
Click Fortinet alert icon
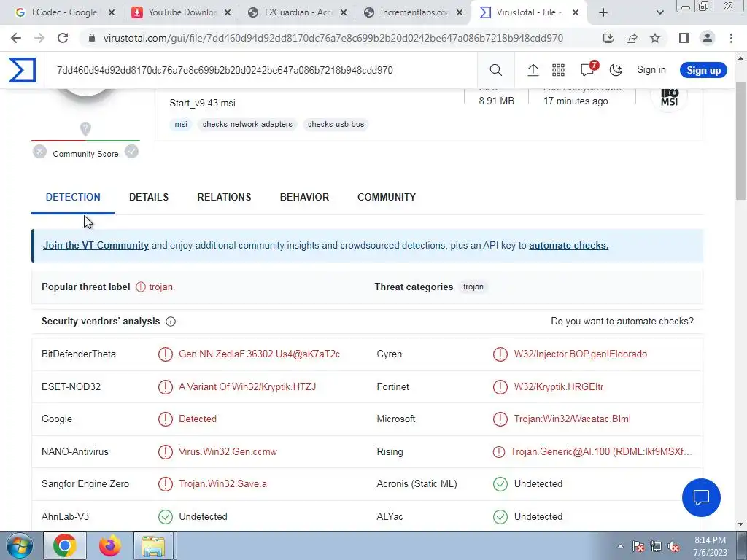500,386
